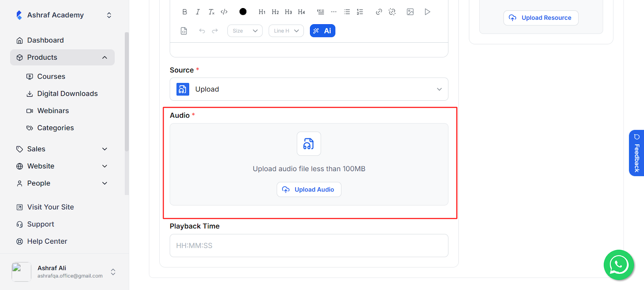The height and width of the screenshot is (290, 644).
Task: Insert an image into the editor
Action: pos(410,12)
